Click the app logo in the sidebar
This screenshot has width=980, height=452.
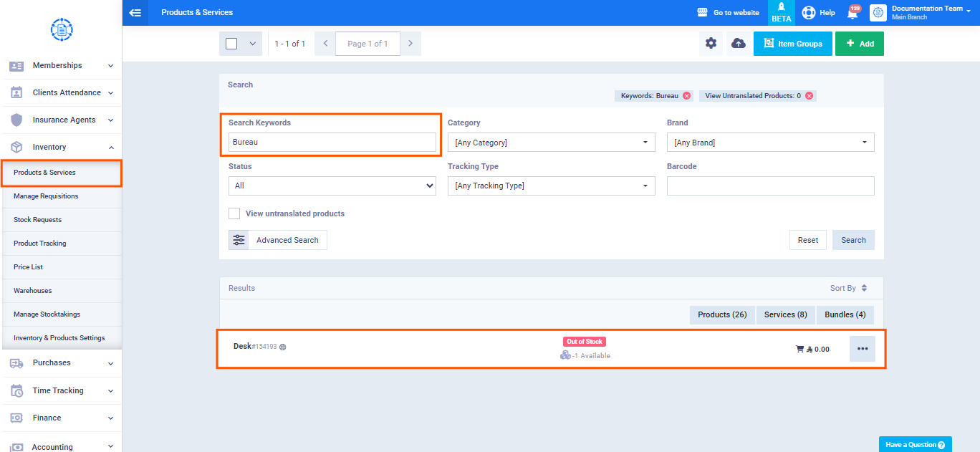(62, 29)
